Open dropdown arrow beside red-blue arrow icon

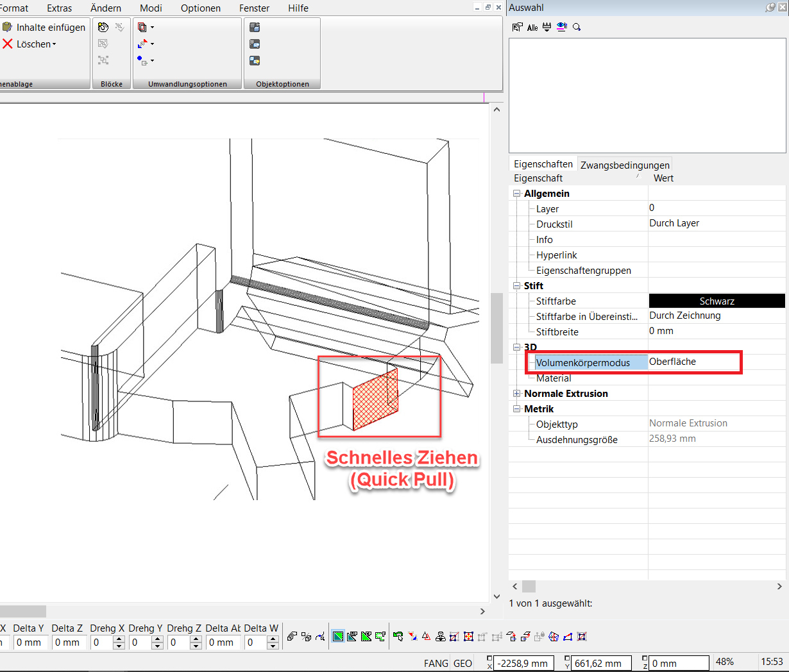(152, 44)
